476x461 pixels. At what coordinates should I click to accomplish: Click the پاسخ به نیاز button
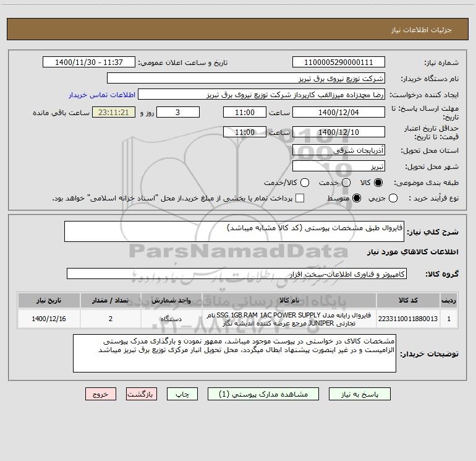[359, 394]
